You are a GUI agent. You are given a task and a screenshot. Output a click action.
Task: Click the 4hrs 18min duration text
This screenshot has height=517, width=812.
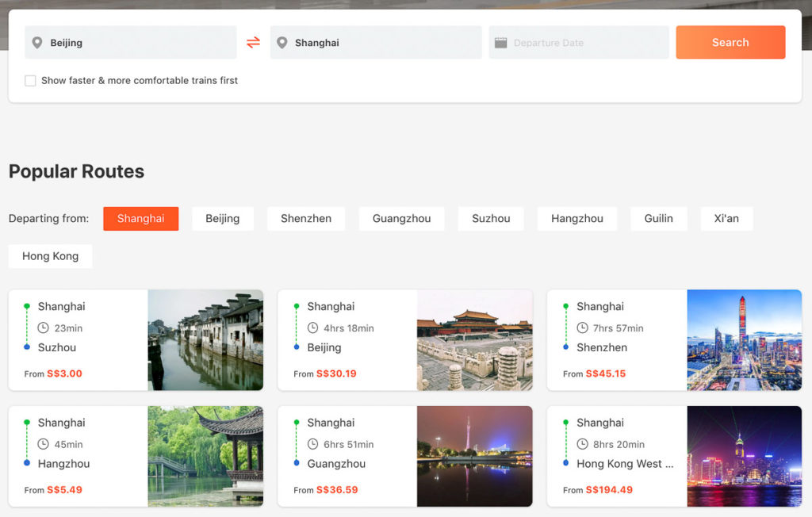point(349,328)
